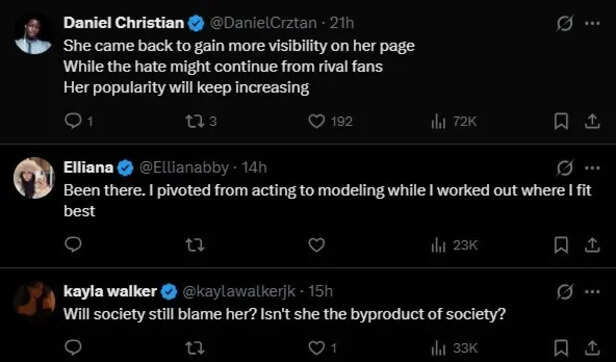Image resolution: width=616 pixels, height=362 pixels.
Task: Bookmark Elliana's tweet
Action: click(x=561, y=245)
